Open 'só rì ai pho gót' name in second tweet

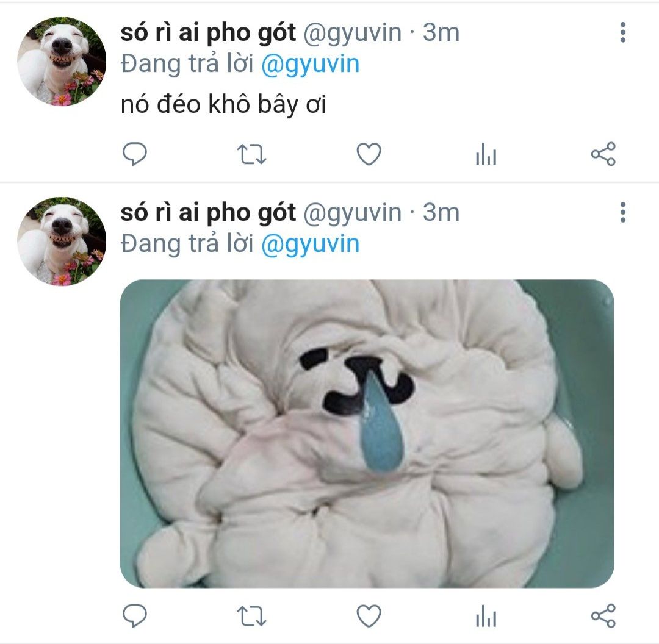[x=208, y=212]
